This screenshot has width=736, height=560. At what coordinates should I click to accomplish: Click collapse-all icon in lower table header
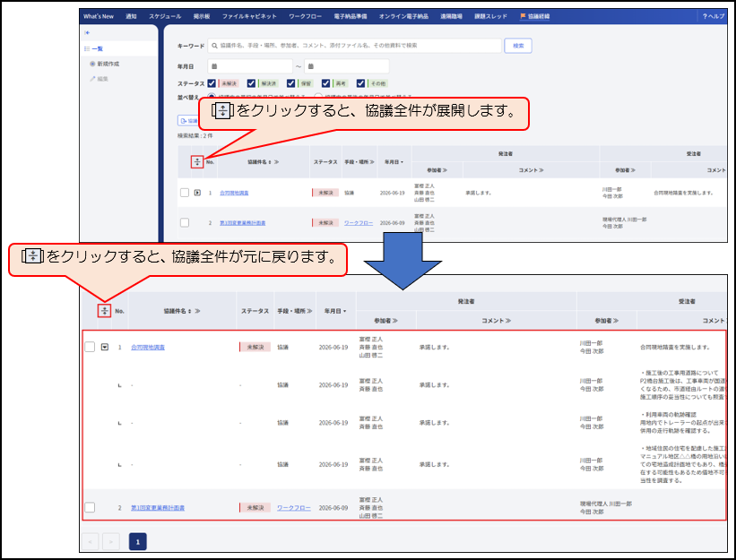coord(104,311)
